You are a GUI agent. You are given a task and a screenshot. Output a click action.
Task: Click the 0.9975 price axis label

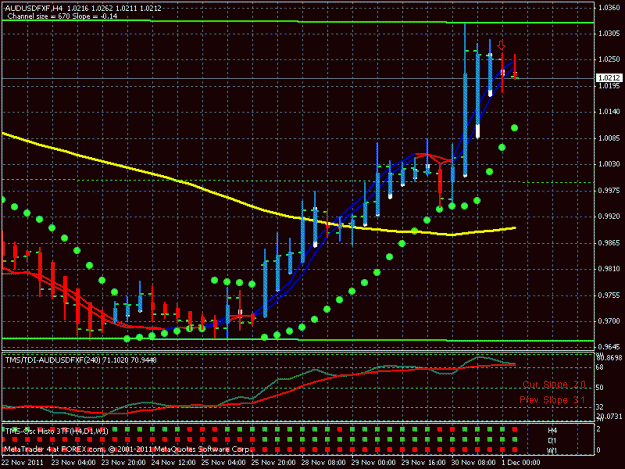point(609,190)
